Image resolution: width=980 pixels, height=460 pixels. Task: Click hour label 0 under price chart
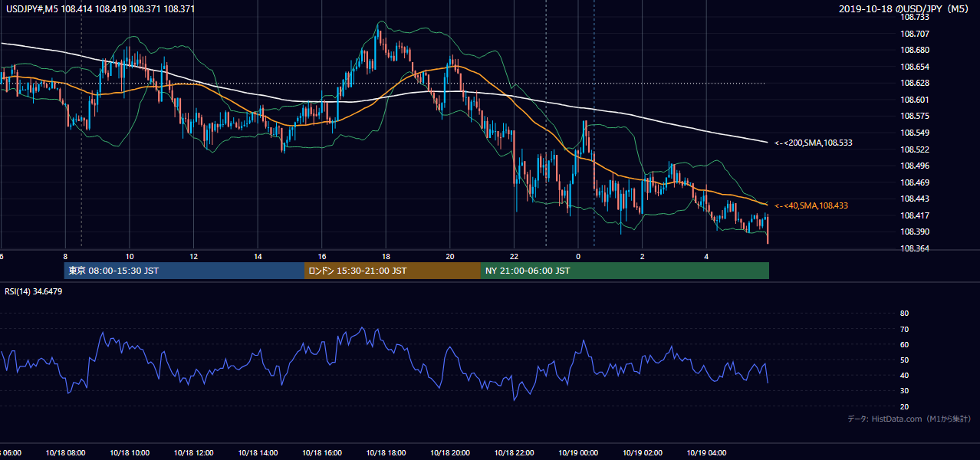pyautogui.click(x=578, y=257)
